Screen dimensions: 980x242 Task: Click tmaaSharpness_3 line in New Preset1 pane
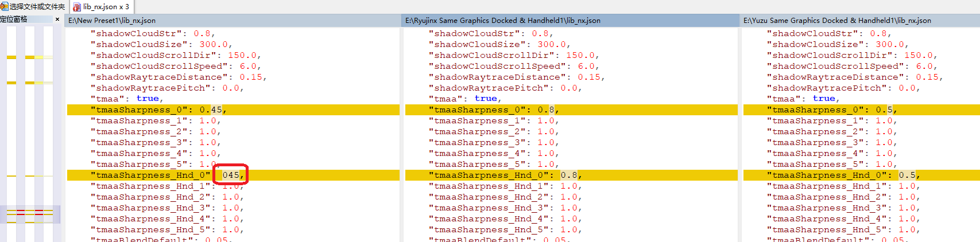156,142
